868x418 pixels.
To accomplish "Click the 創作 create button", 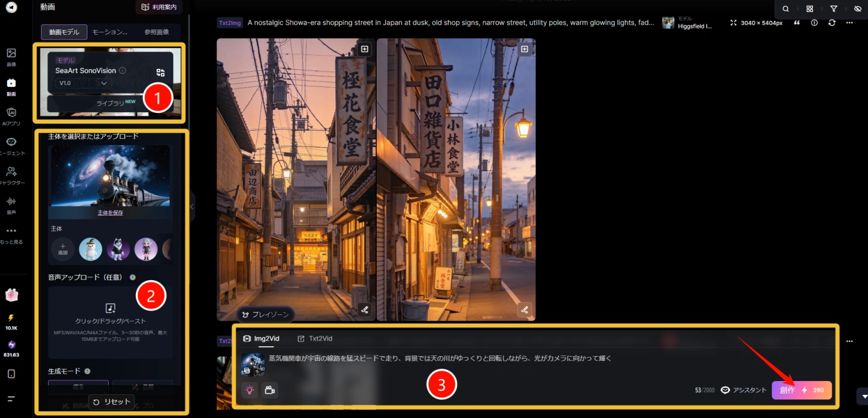I will coord(801,390).
